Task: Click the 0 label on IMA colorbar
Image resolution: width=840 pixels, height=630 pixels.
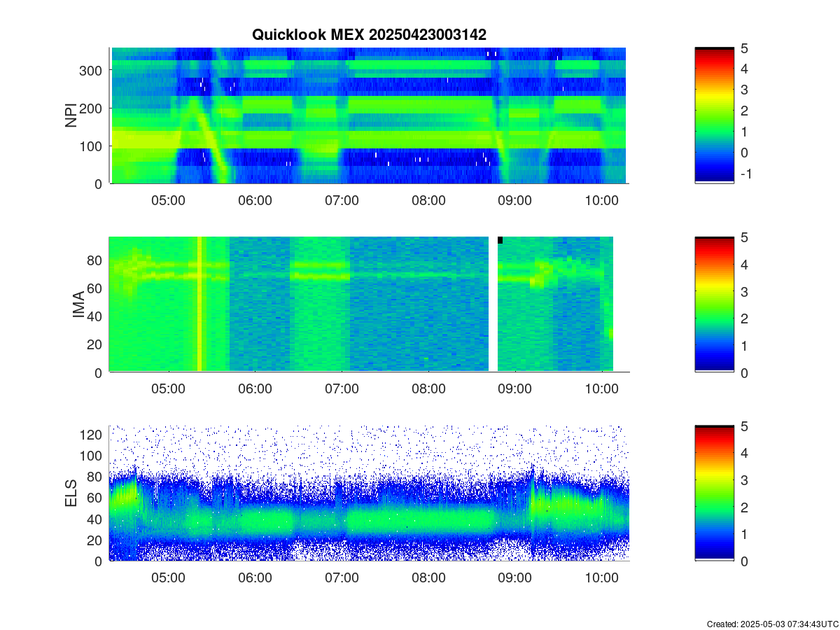Action: (x=745, y=372)
